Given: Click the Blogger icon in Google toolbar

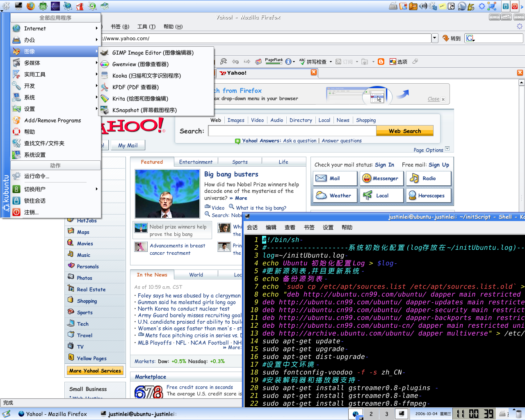Looking at the screenshot, I should (381, 62).
